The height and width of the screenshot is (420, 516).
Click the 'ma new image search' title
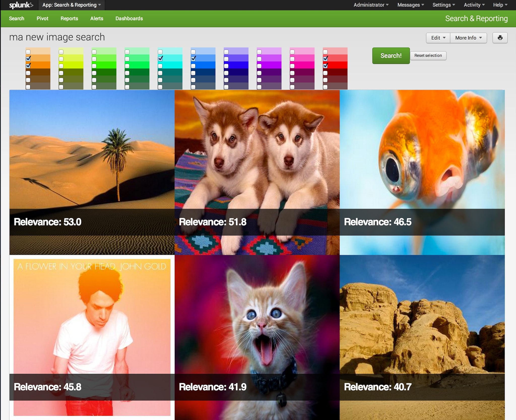(57, 37)
